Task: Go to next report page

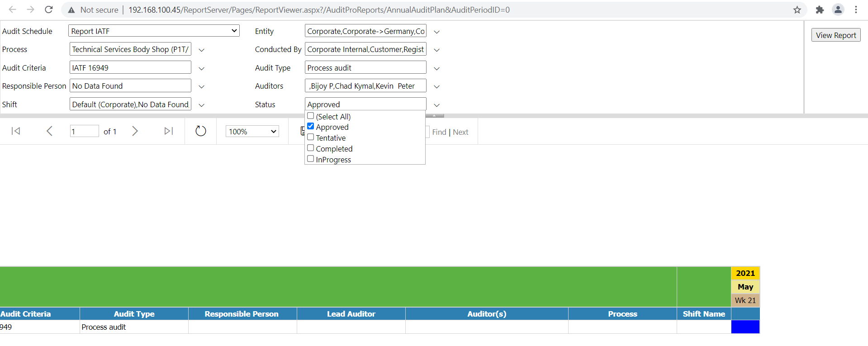Action: pos(135,131)
